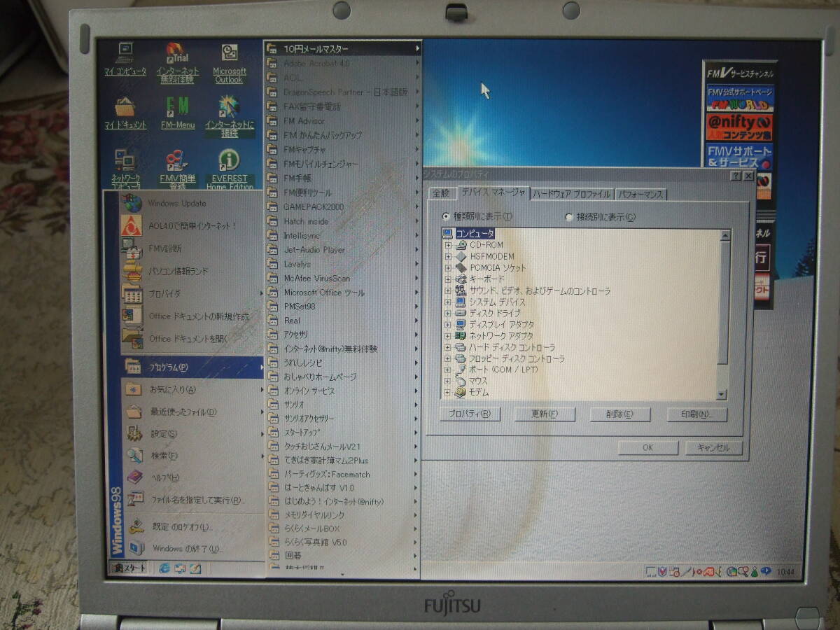Open the McAfee VirusScan program group

pos(343,278)
